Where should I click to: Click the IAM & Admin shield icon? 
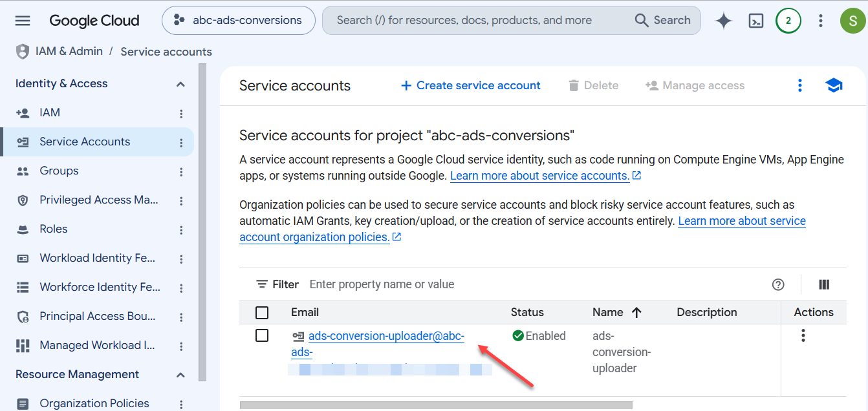pyautogui.click(x=23, y=52)
